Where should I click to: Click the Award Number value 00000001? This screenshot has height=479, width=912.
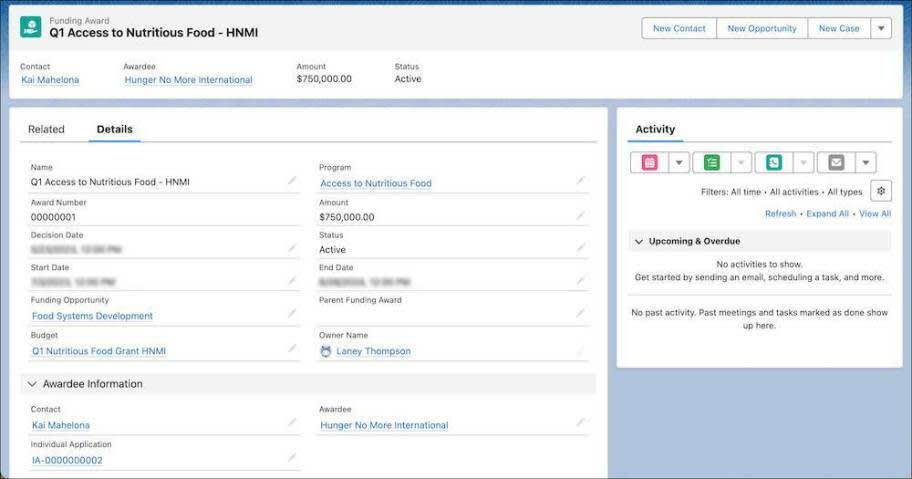pyautogui.click(x=53, y=217)
